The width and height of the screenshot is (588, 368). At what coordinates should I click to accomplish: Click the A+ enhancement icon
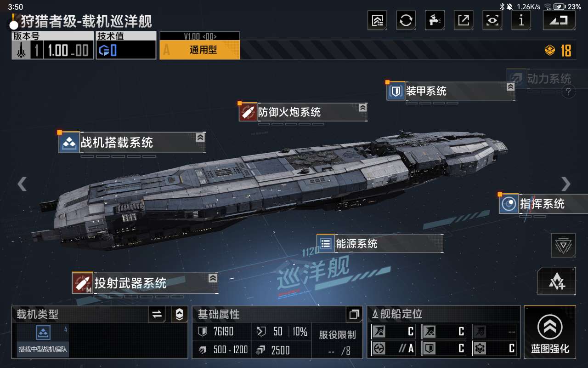tap(556, 281)
